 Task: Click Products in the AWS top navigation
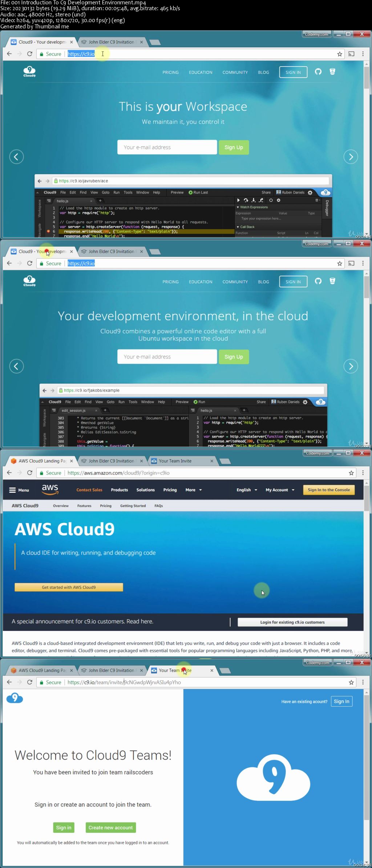[x=119, y=490]
